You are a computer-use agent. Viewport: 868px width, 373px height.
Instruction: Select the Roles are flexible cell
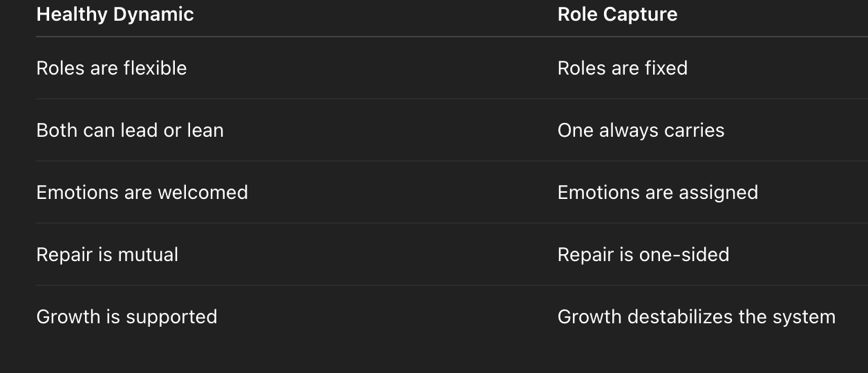tap(111, 68)
